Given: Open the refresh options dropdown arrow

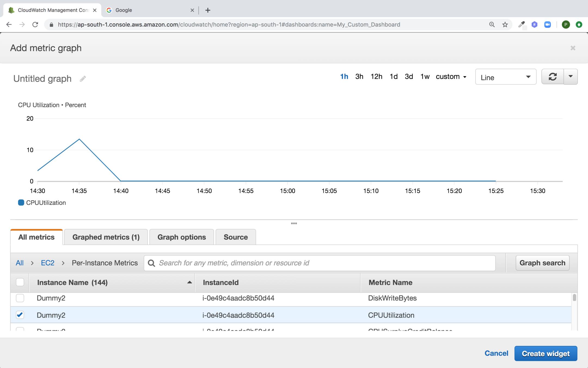Looking at the screenshot, I should 571,77.
